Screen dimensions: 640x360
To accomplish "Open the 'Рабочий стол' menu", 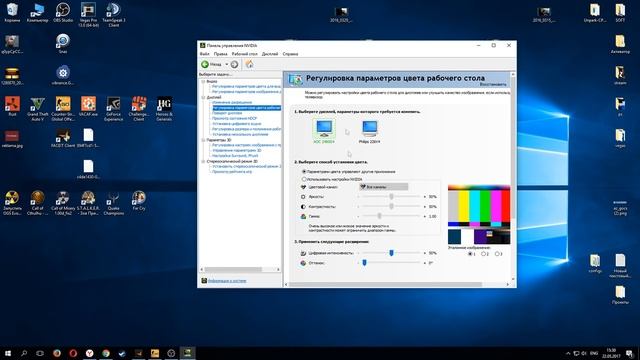I will coord(244,54).
